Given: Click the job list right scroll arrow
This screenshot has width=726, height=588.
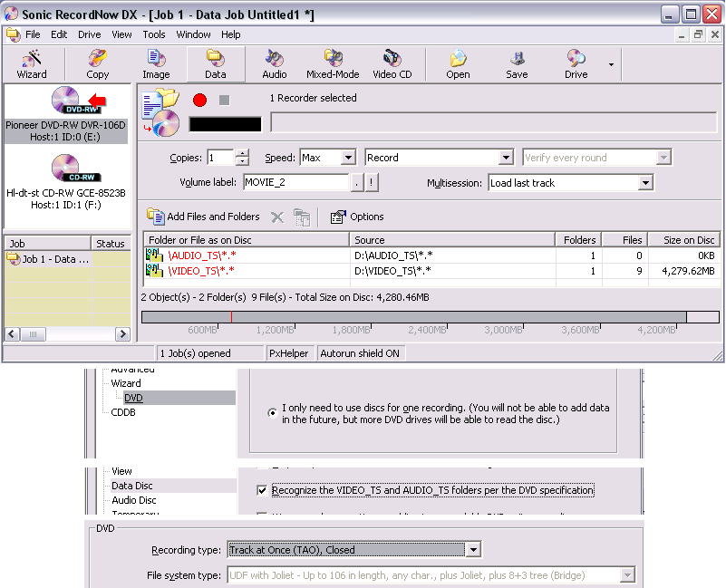Looking at the screenshot, I should coord(122,333).
